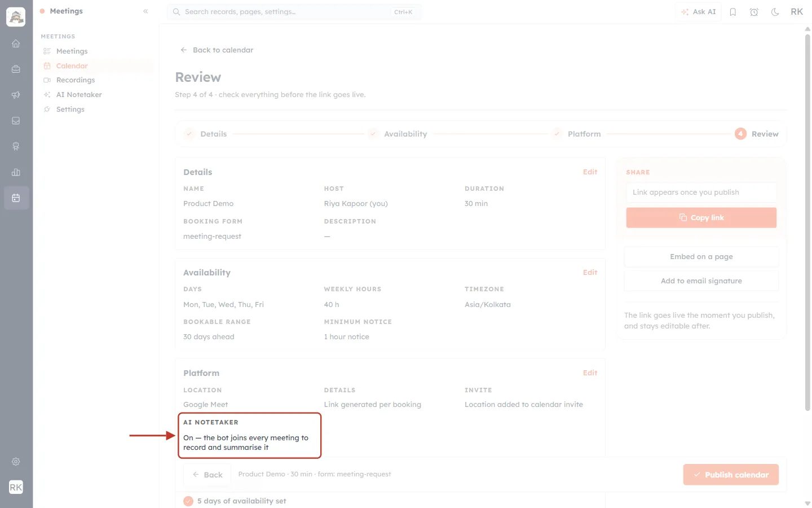Click 'Link generated per booking' text

tap(372, 405)
